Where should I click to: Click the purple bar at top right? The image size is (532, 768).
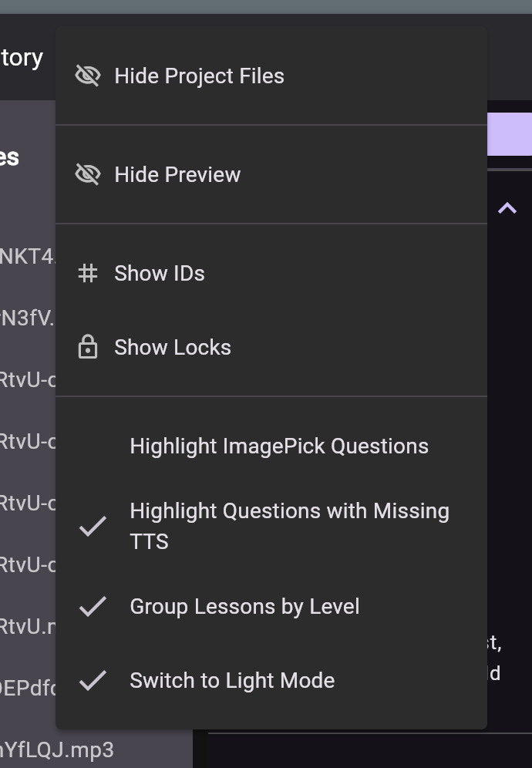[x=510, y=134]
